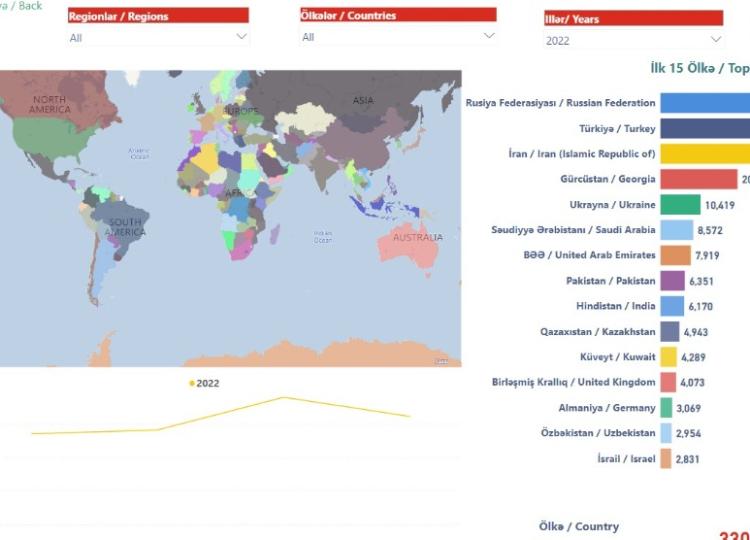The height and width of the screenshot is (540, 750).
Task: Click the United Arab Emirates bar
Action: (675, 255)
